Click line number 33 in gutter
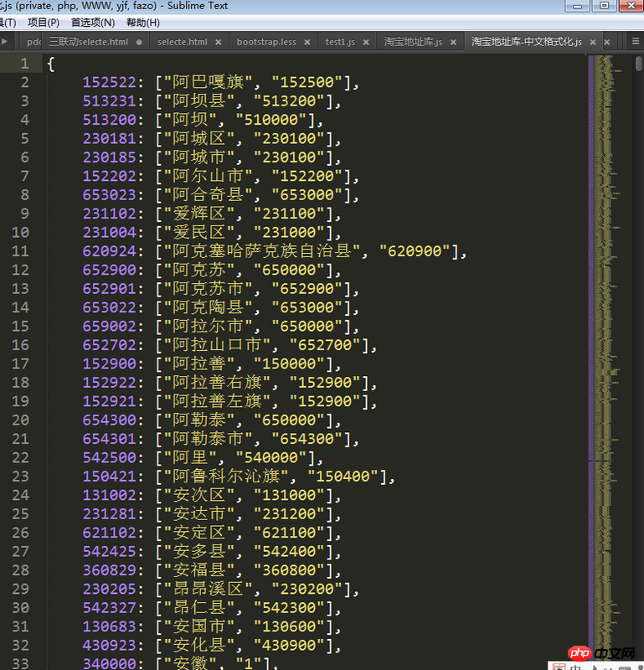This screenshot has width=644, height=670. pos(20,663)
